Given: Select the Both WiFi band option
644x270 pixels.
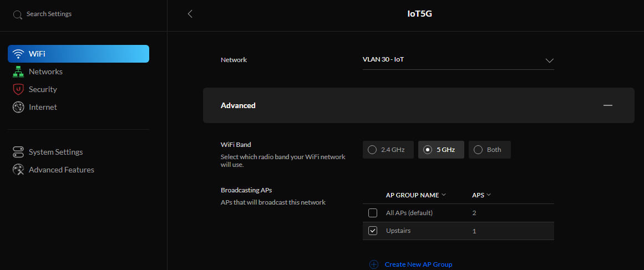Looking at the screenshot, I should [x=489, y=150].
